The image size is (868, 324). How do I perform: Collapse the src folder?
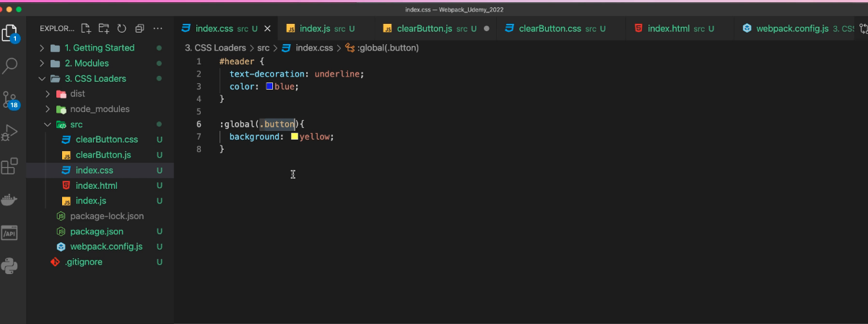pos(100,124)
